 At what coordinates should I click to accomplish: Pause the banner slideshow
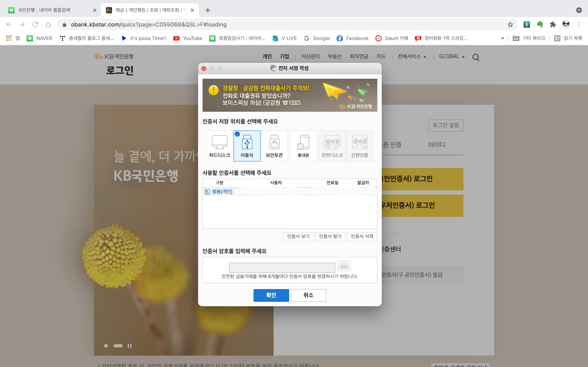(129, 346)
